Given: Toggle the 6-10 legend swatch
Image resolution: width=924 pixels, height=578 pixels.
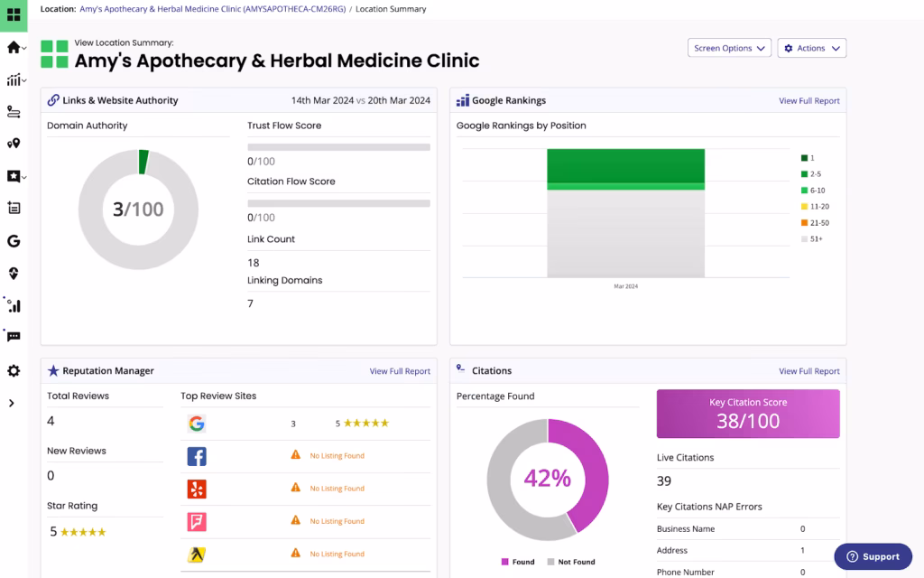Looking at the screenshot, I should click(804, 191).
